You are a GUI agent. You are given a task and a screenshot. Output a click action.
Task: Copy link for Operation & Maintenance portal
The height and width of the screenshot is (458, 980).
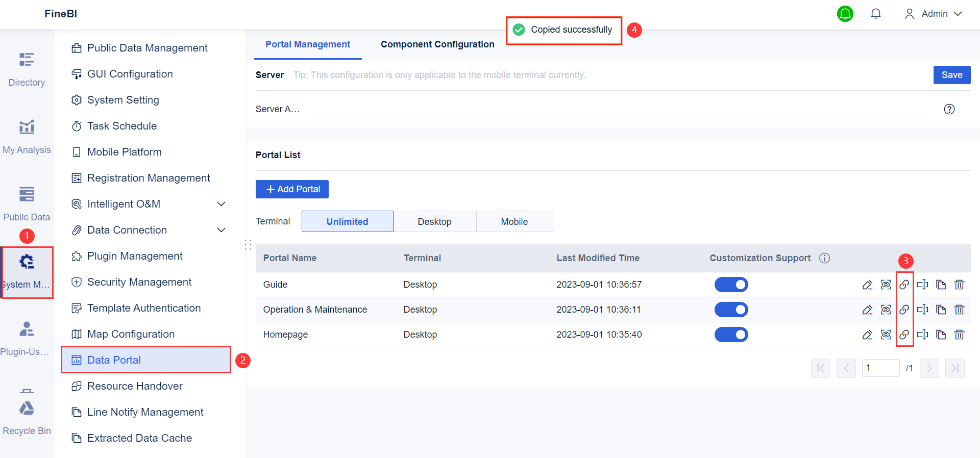click(904, 310)
